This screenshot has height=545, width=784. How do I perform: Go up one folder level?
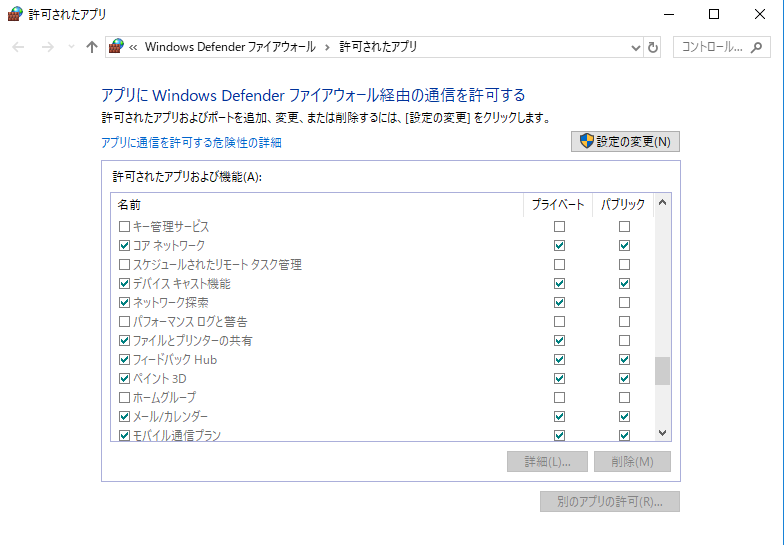pos(92,47)
